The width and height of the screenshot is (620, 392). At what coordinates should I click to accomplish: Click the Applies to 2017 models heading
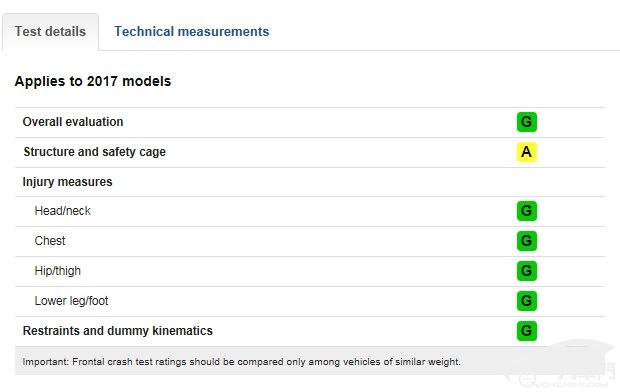tap(93, 81)
